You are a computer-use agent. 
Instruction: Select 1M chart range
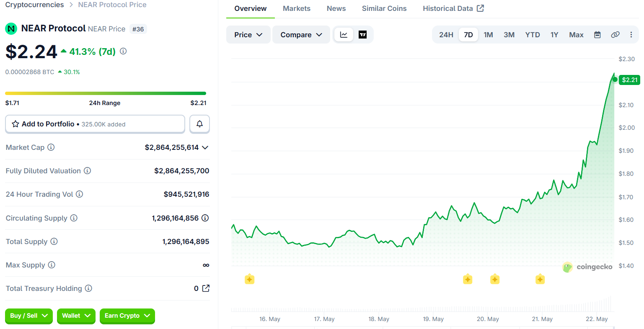tap(488, 35)
